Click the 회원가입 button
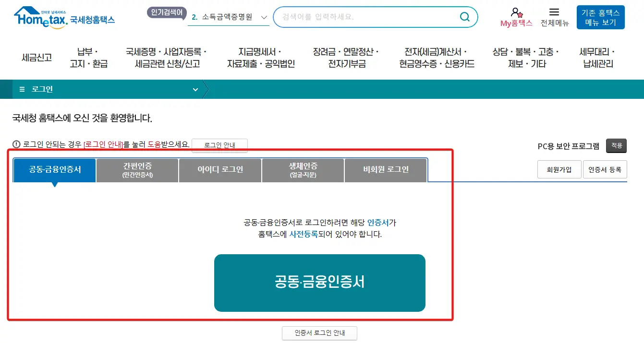This screenshot has height=343, width=644. click(559, 169)
